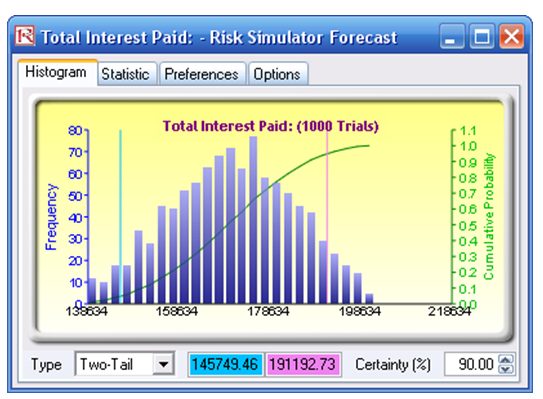Switch to the Statistic tab
Viewport: 543px width, 399px height.
point(125,74)
